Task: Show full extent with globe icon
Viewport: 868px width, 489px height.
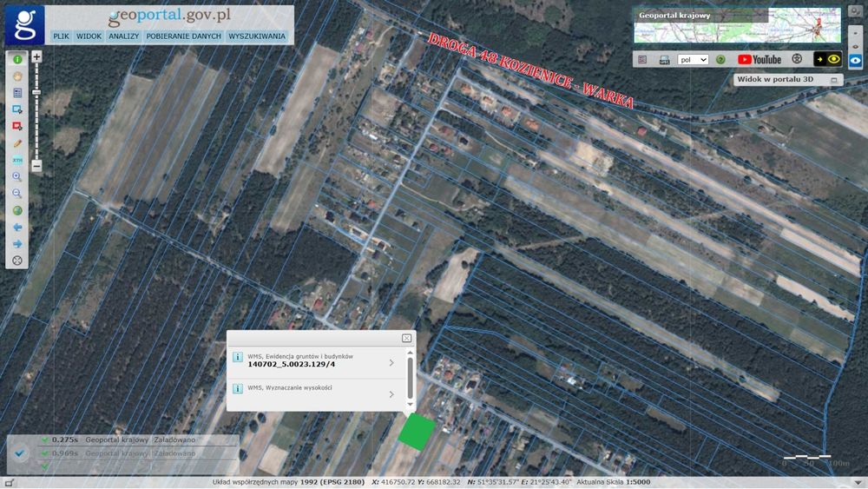Action: (17, 210)
